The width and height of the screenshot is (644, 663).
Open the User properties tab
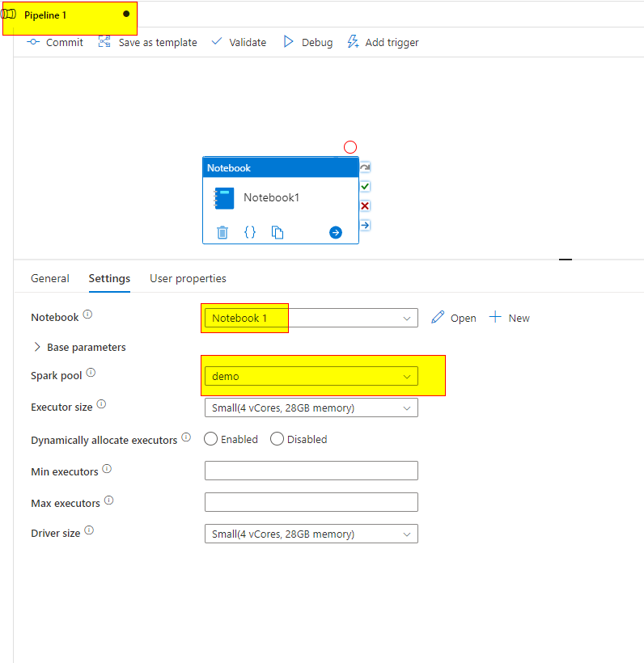(x=188, y=278)
